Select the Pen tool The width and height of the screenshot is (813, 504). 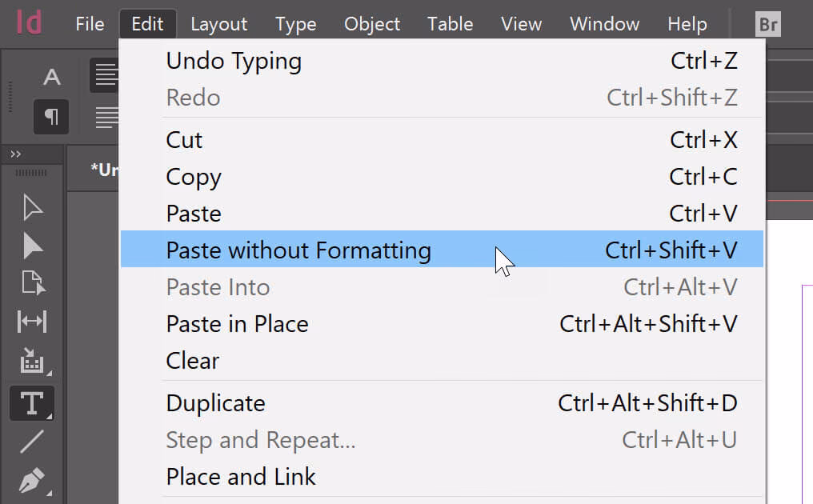coord(32,480)
